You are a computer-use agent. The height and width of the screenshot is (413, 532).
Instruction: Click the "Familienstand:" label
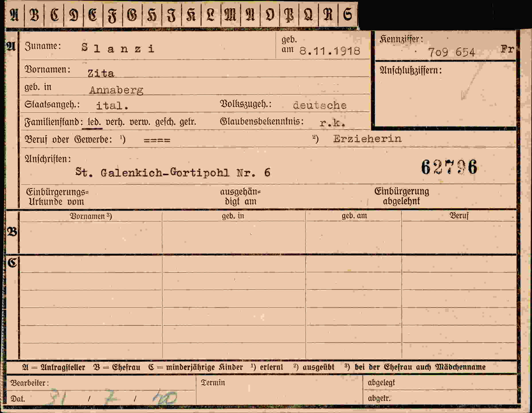pos(54,122)
